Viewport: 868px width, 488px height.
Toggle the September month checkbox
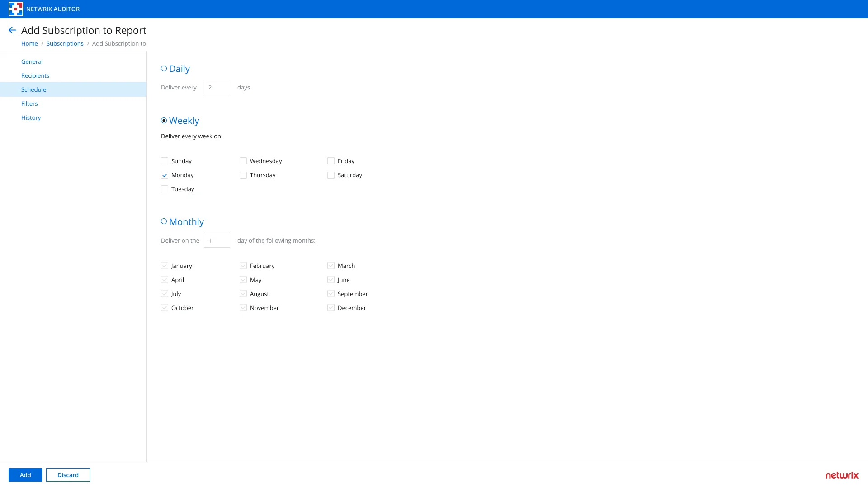click(331, 294)
